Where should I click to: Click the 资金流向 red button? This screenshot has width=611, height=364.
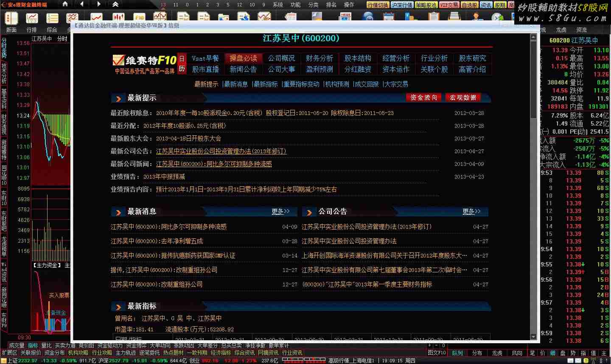[423, 98]
